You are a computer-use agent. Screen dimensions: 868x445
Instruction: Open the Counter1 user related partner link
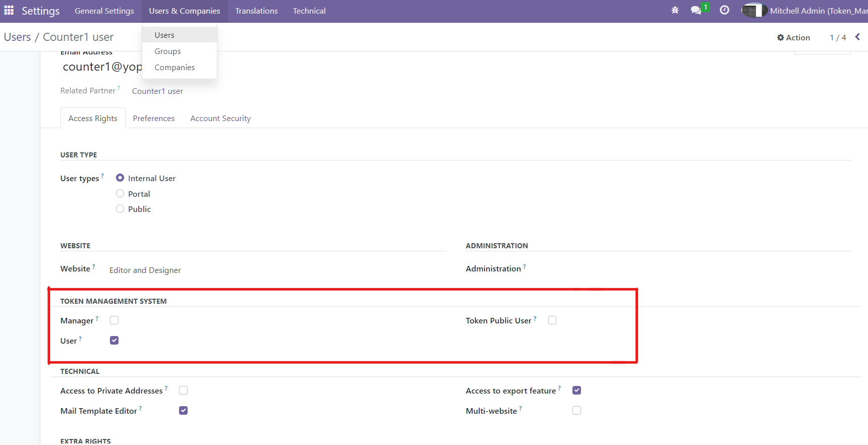click(157, 91)
